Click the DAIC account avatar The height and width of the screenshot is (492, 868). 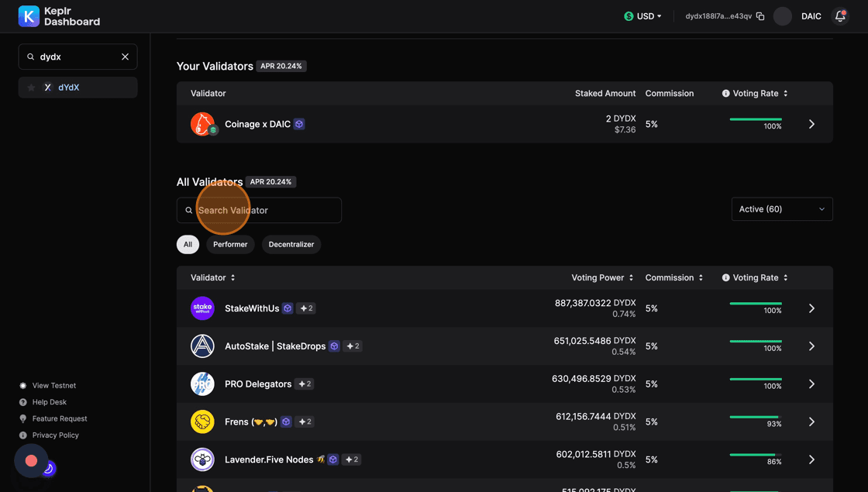(x=783, y=16)
